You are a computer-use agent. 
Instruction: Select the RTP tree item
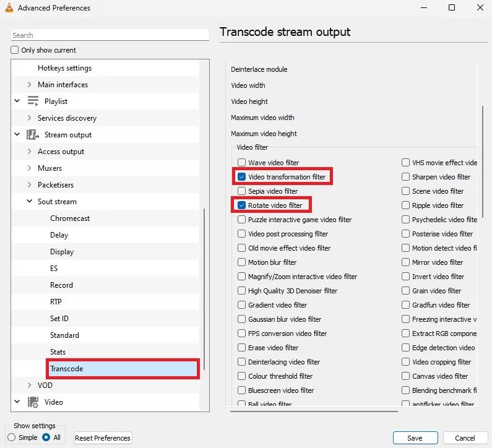click(56, 302)
